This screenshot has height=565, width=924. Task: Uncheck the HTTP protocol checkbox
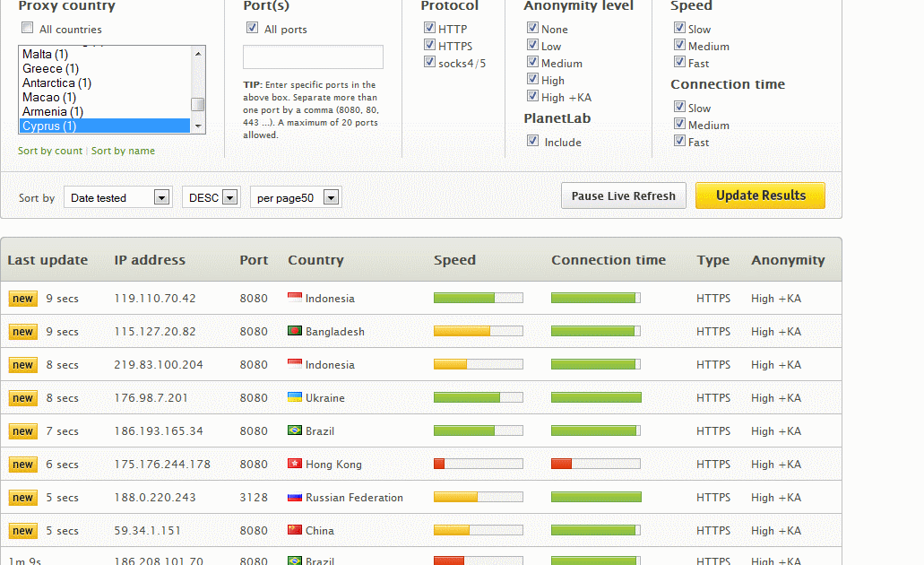coord(429,28)
